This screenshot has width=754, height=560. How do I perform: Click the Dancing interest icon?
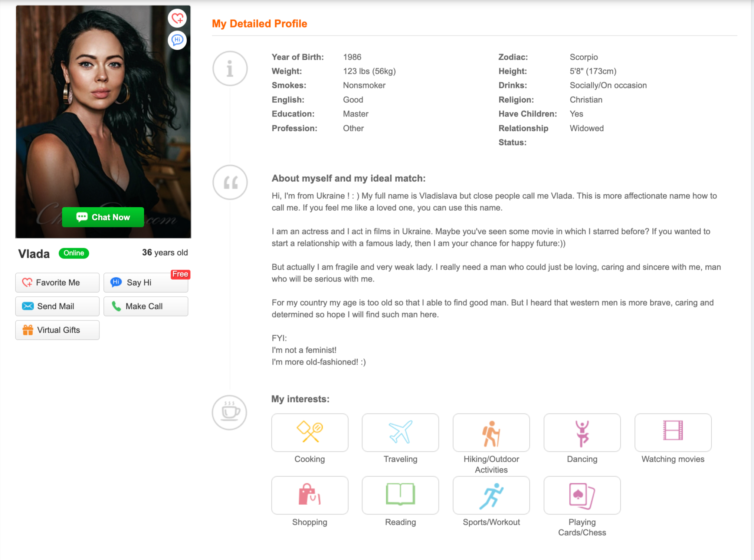tap(582, 432)
